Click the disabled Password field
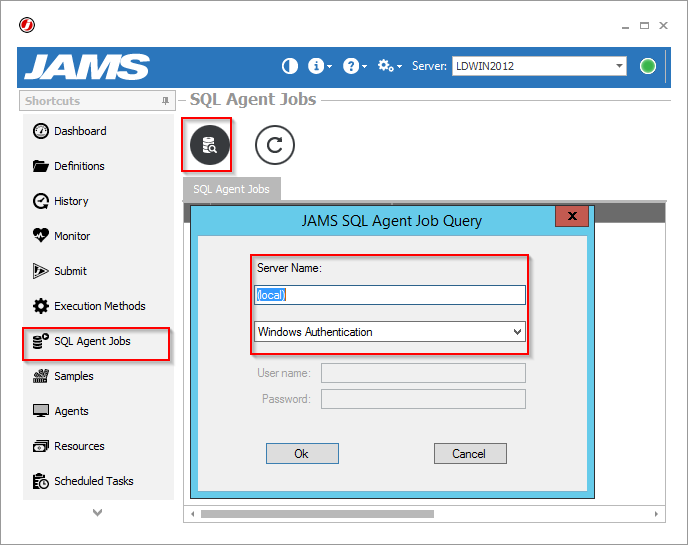688x545 pixels. click(x=423, y=399)
